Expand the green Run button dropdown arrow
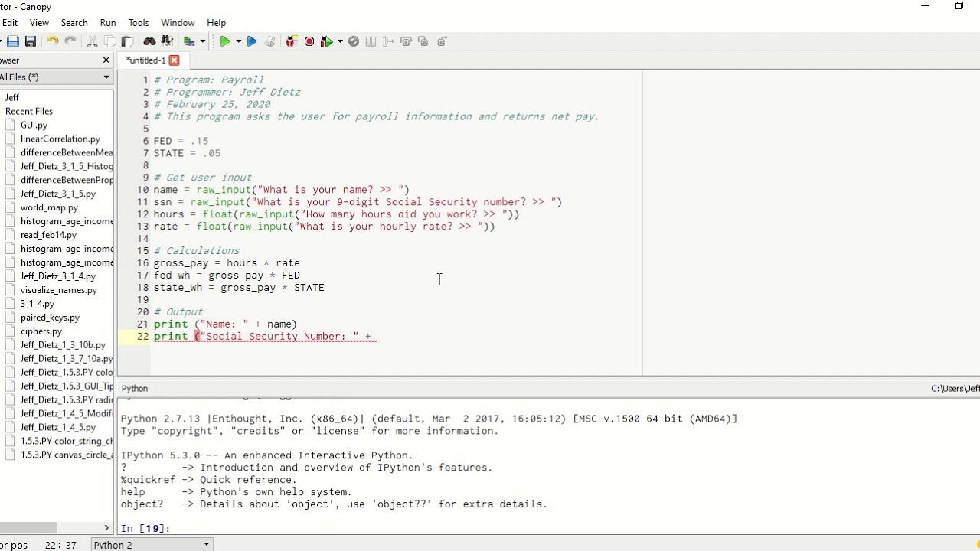The height and width of the screenshot is (551, 980). tap(238, 41)
